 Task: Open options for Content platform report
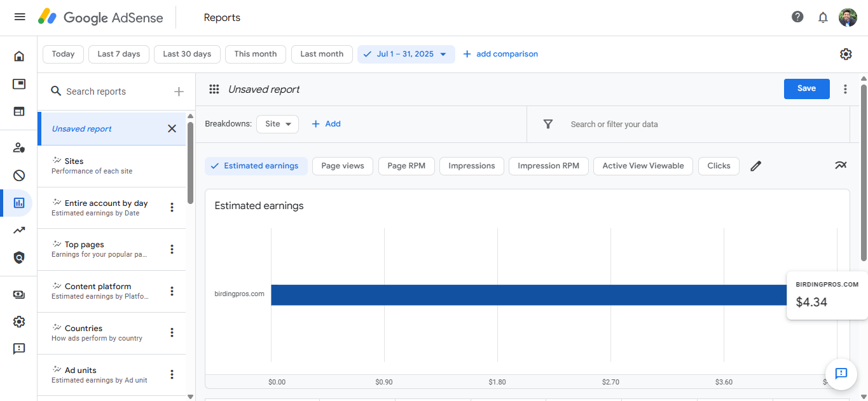172,291
